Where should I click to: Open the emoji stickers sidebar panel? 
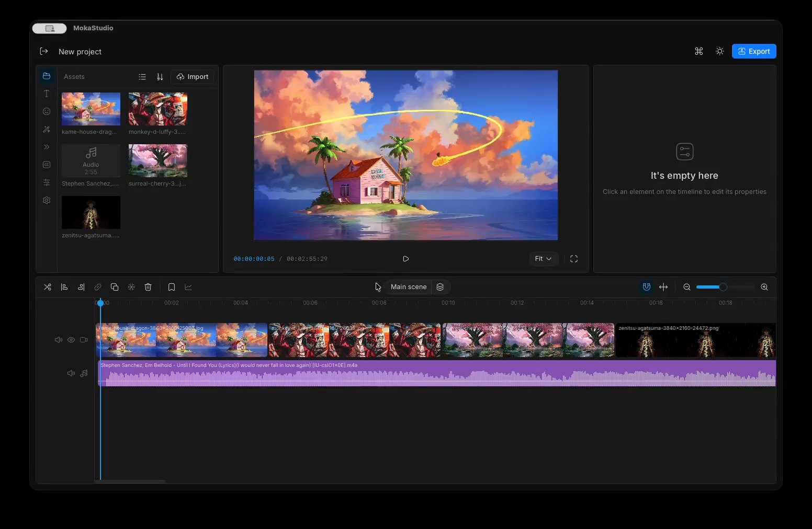[47, 111]
